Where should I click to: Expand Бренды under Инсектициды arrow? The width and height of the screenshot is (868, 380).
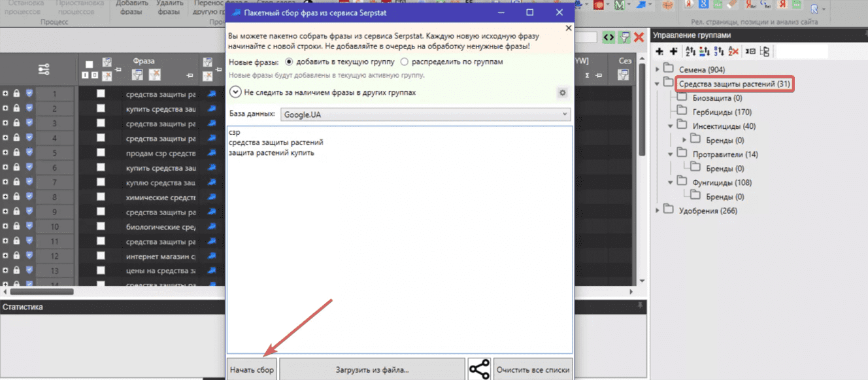click(x=684, y=140)
